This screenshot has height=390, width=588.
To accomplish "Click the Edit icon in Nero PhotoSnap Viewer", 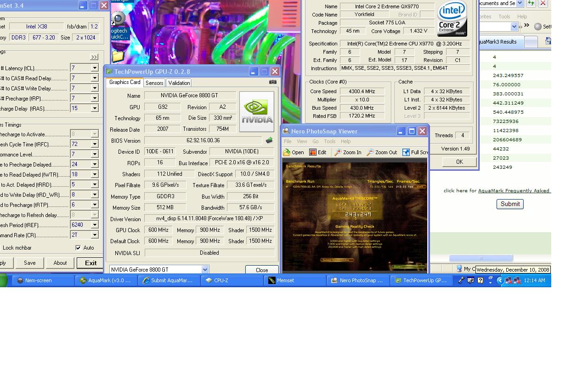I will tap(313, 152).
